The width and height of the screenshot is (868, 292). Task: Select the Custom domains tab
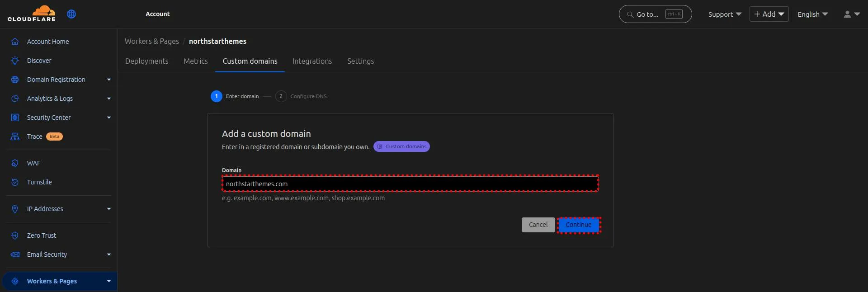point(250,61)
